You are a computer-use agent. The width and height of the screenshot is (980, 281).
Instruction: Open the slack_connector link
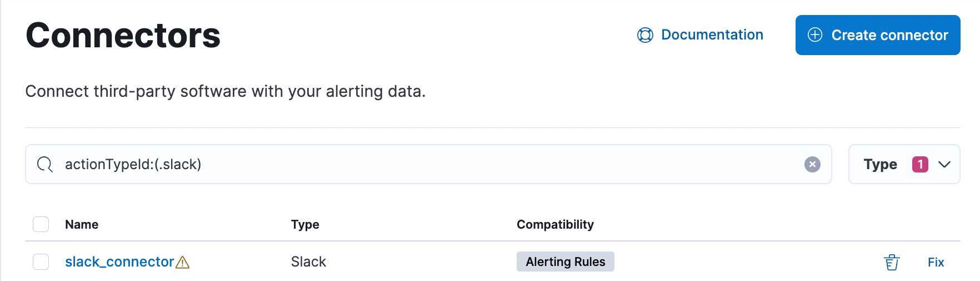tap(119, 262)
